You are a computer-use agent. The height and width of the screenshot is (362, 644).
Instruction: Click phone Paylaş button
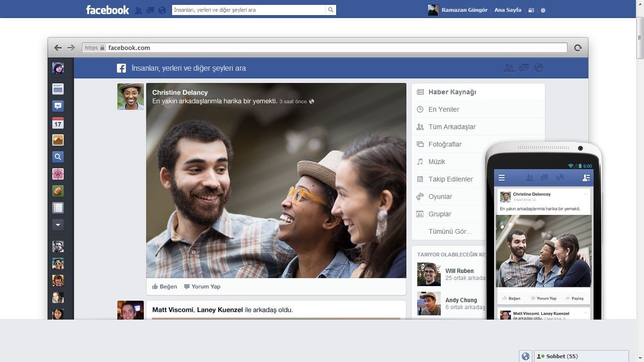click(575, 298)
